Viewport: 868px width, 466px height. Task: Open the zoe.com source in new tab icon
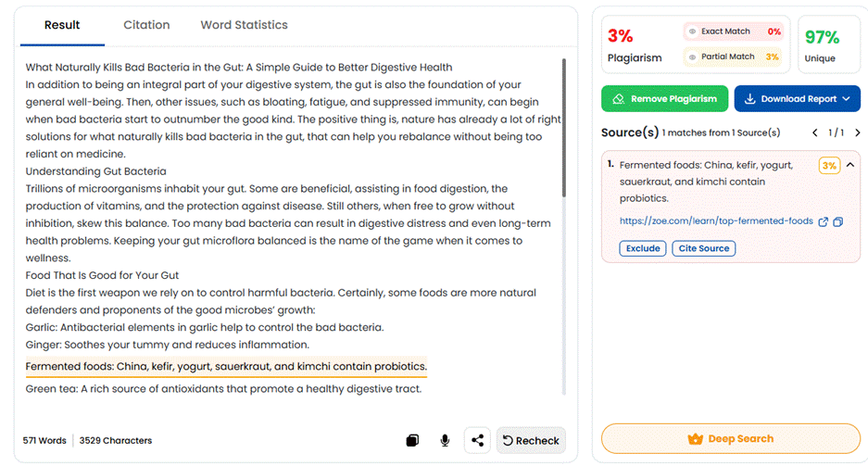(x=824, y=221)
